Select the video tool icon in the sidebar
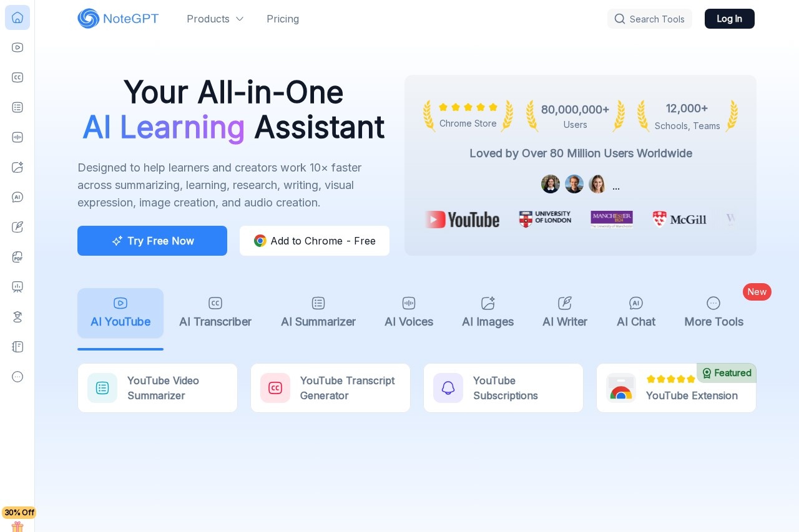Image resolution: width=799 pixels, height=532 pixels. coord(17,47)
